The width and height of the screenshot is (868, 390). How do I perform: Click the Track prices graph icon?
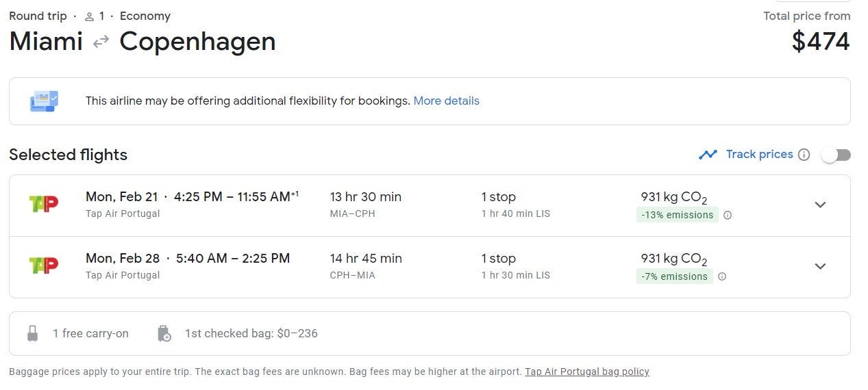[x=708, y=155]
